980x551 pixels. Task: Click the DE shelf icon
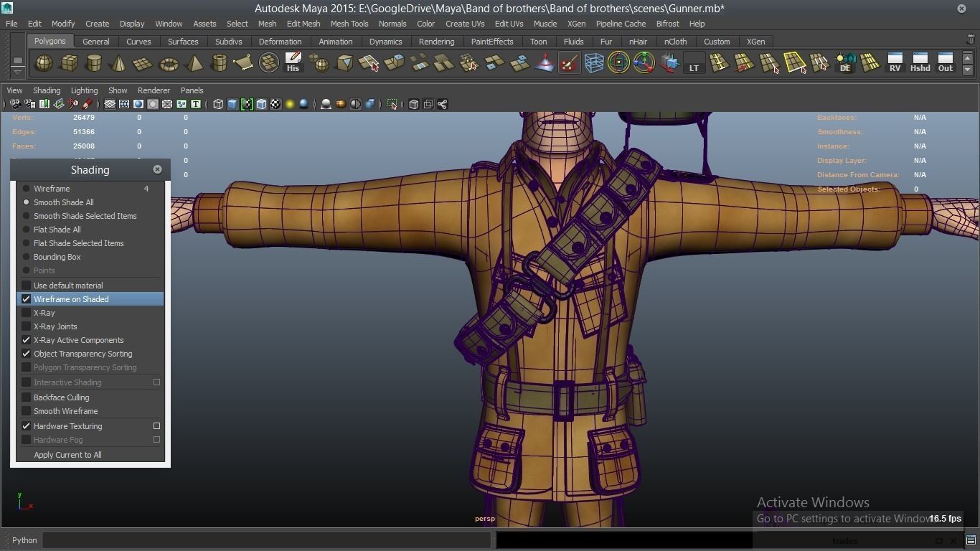[x=845, y=63]
